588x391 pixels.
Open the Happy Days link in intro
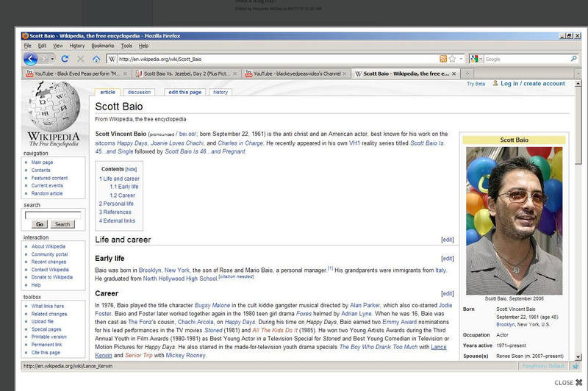(x=132, y=143)
